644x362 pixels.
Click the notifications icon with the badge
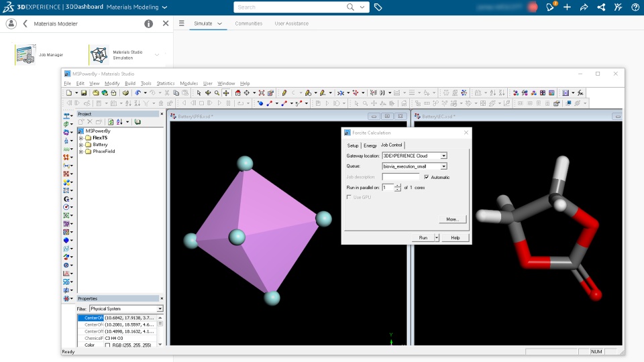(x=550, y=7)
